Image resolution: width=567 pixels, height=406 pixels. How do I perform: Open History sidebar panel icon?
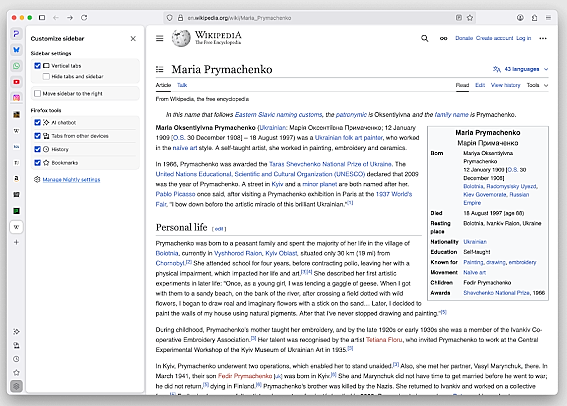tap(16, 359)
